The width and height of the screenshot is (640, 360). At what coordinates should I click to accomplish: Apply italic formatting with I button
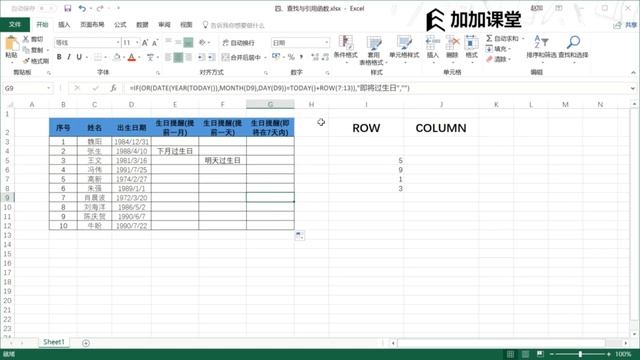point(69,57)
